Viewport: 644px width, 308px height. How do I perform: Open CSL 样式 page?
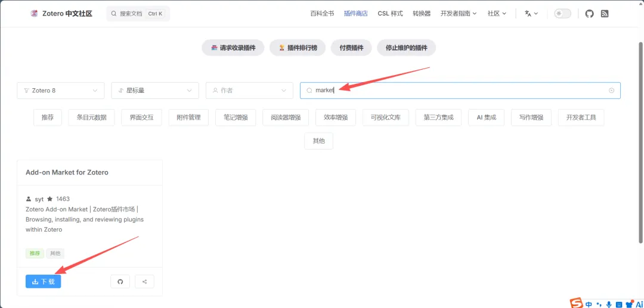coord(390,14)
